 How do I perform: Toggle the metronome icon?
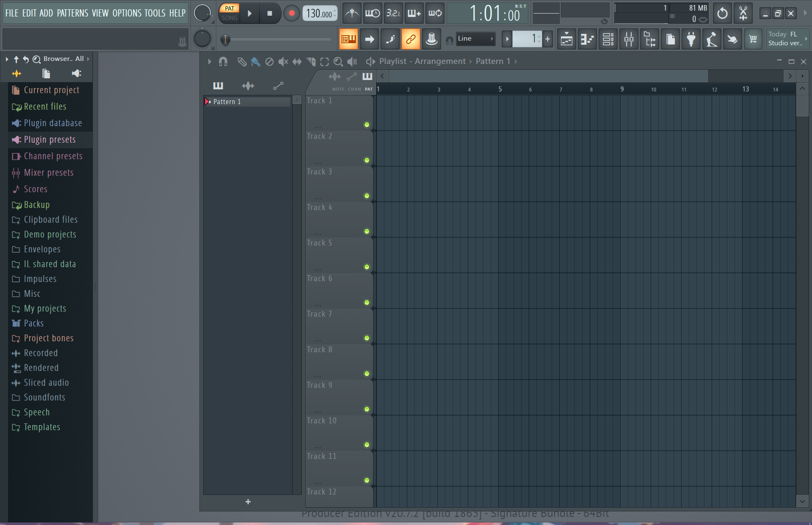351,14
